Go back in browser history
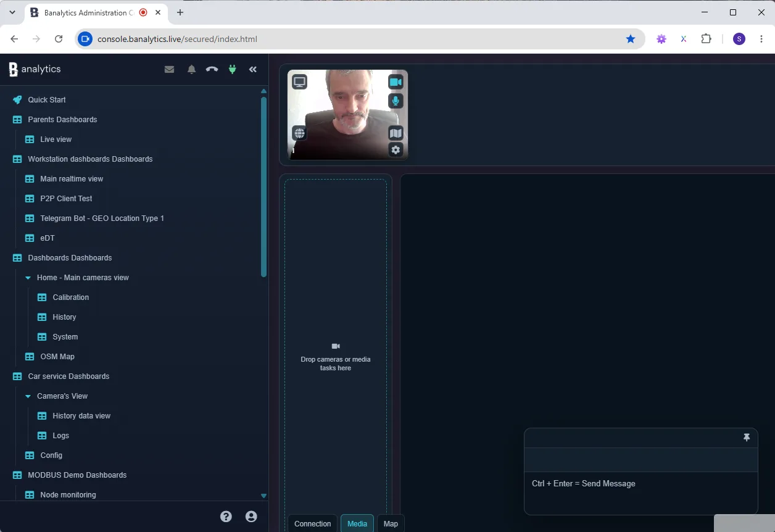 [x=14, y=39]
